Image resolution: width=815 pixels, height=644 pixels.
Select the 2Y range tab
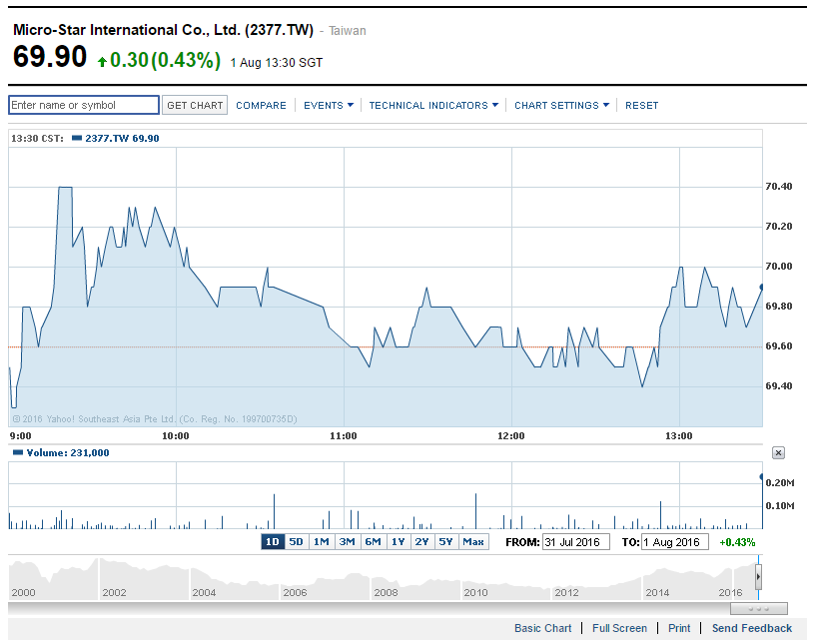[421, 542]
